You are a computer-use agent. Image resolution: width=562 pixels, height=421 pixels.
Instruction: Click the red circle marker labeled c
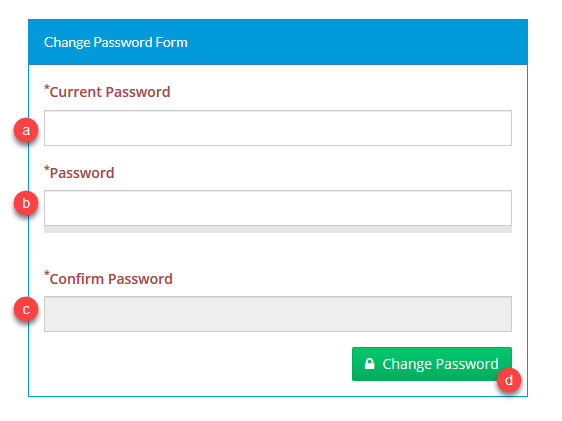click(x=26, y=309)
